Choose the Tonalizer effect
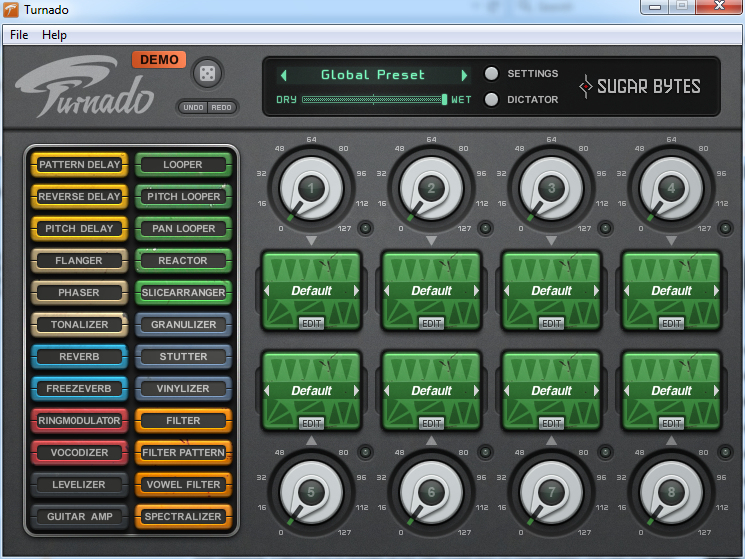Viewport: 745px width, 559px height. (79, 324)
